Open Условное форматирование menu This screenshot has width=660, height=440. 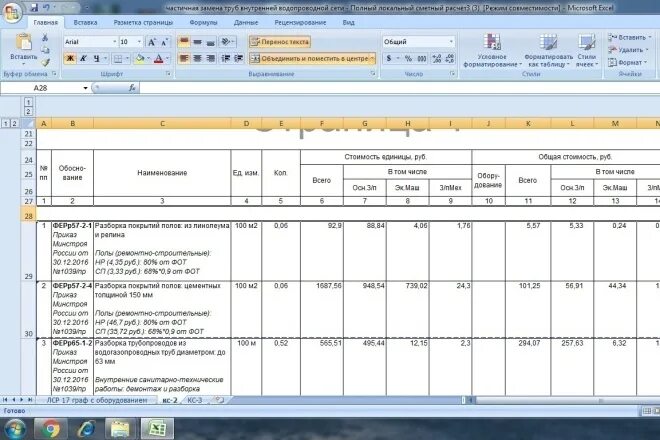point(492,51)
